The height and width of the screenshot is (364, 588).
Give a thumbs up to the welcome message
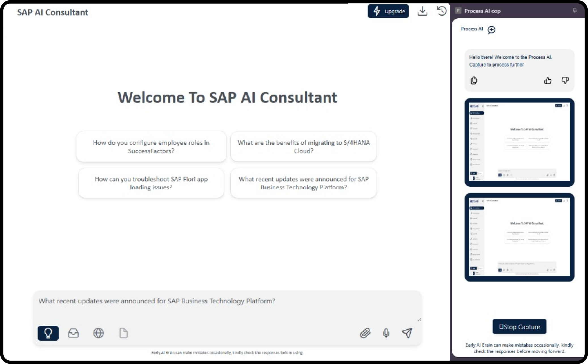(x=548, y=81)
